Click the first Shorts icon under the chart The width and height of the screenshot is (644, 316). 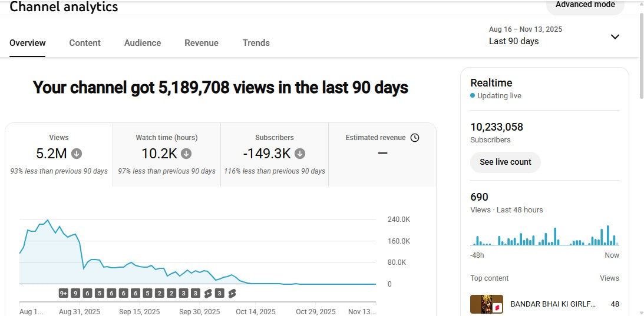click(208, 293)
